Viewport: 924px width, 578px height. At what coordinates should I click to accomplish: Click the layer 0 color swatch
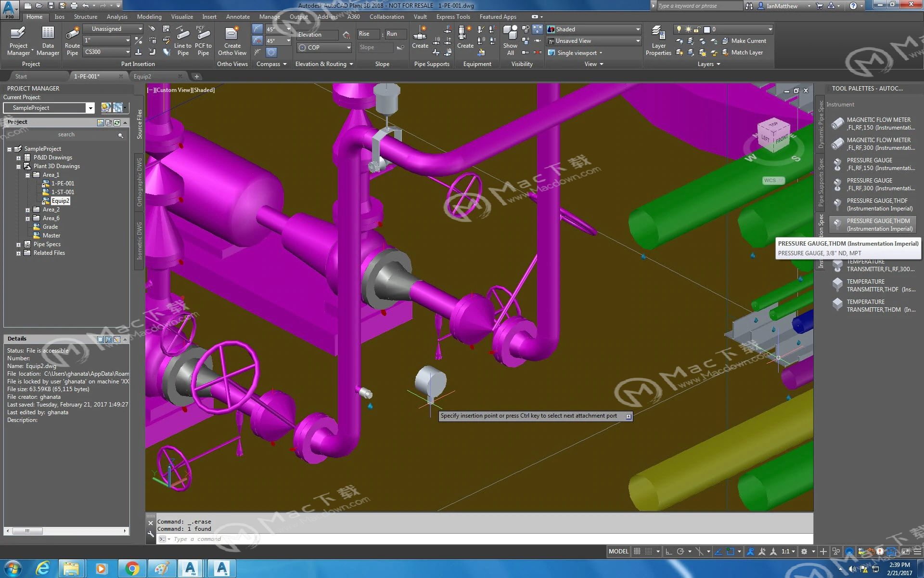(706, 29)
